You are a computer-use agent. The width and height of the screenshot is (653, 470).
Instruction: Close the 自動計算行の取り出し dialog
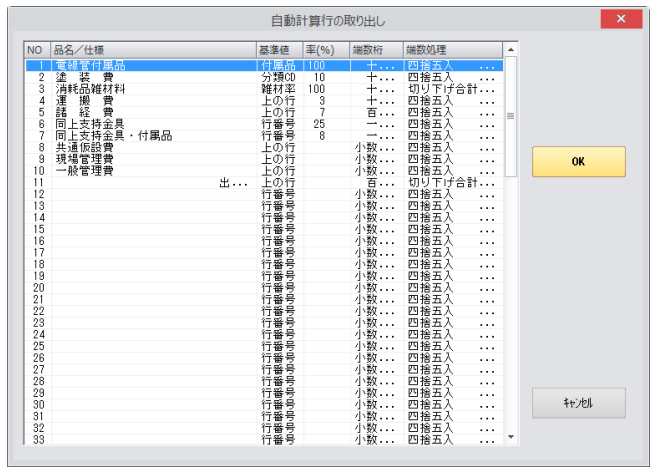pos(621,20)
